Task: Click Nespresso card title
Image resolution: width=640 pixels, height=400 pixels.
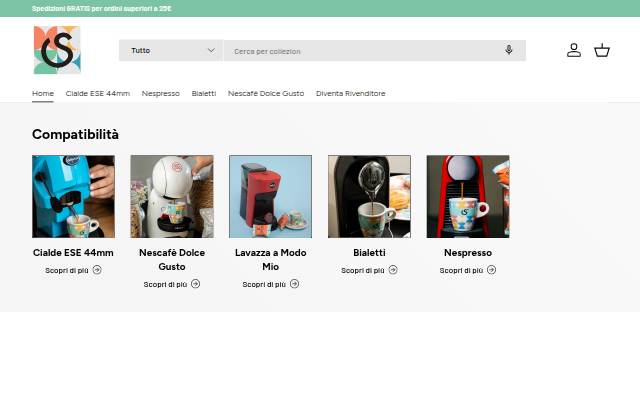Action: coord(468,253)
